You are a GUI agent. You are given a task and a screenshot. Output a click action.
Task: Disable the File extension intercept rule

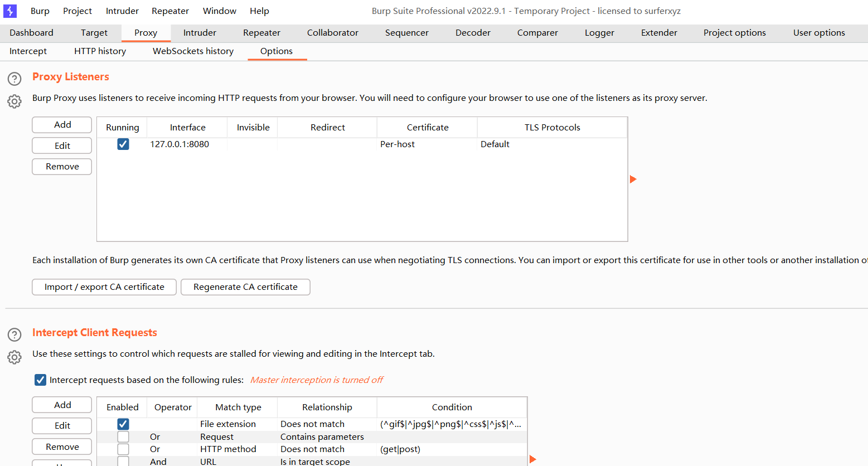(x=123, y=424)
